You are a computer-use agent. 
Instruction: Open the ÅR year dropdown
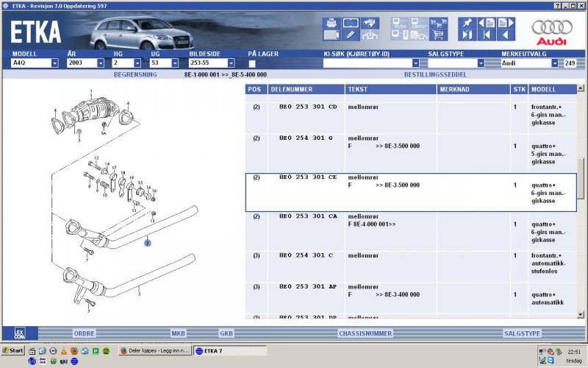(x=100, y=63)
